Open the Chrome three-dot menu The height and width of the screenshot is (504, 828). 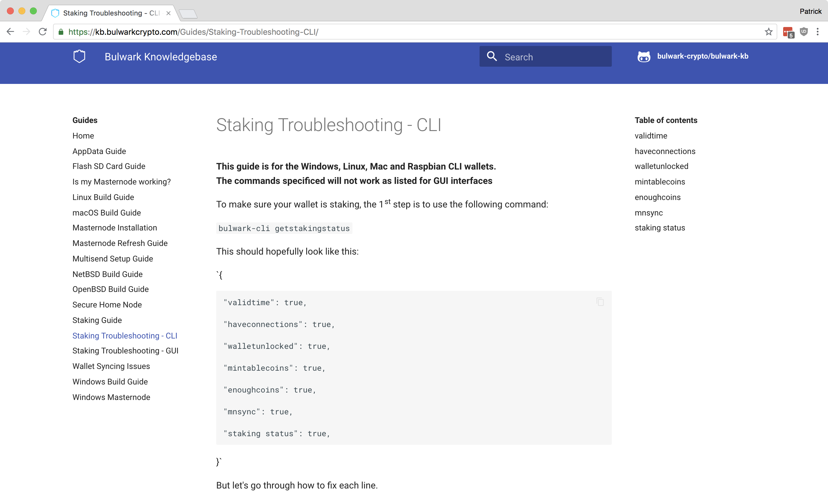pos(818,32)
